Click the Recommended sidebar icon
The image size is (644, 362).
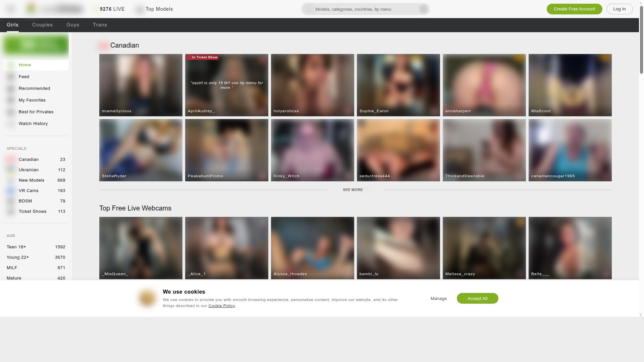[x=11, y=88]
